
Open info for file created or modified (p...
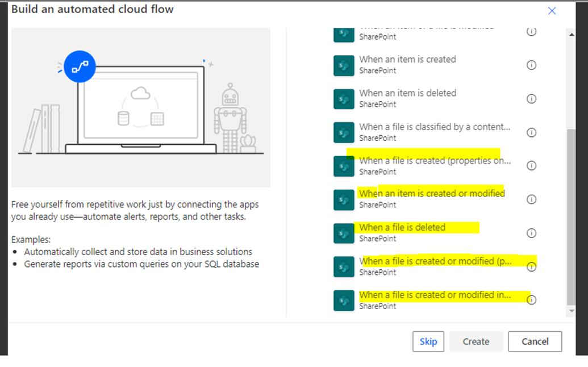[531, 267]
